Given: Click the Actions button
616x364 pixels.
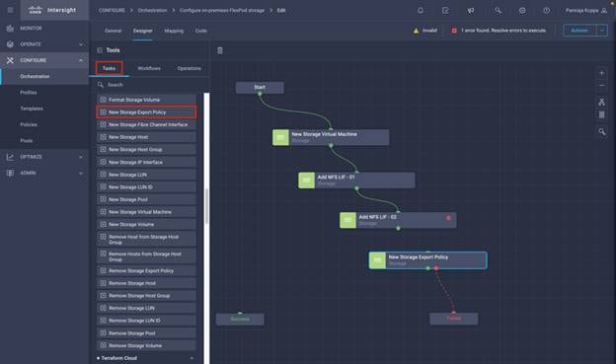Looking at the screenshot, I should pos(579,31).
